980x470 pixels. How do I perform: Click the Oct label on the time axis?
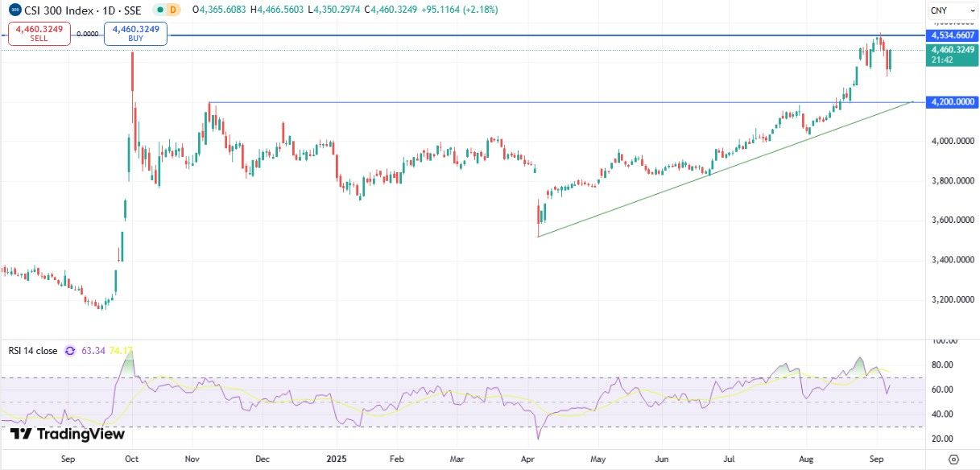[x=130, y=459]
